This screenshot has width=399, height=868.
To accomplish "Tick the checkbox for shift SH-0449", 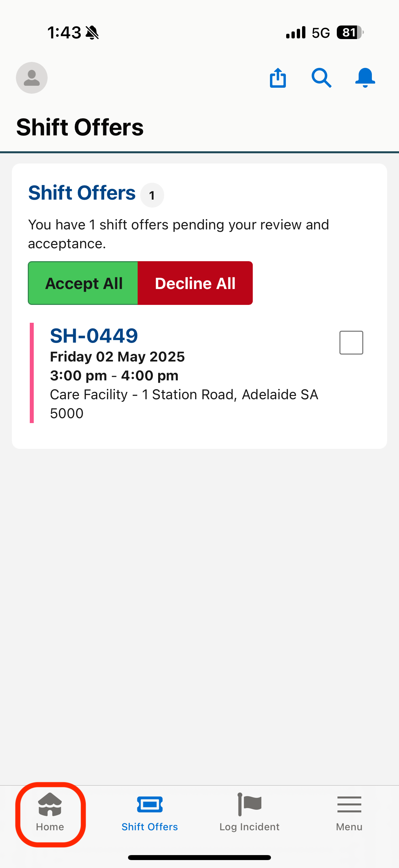I will click(x=351, y=343).
